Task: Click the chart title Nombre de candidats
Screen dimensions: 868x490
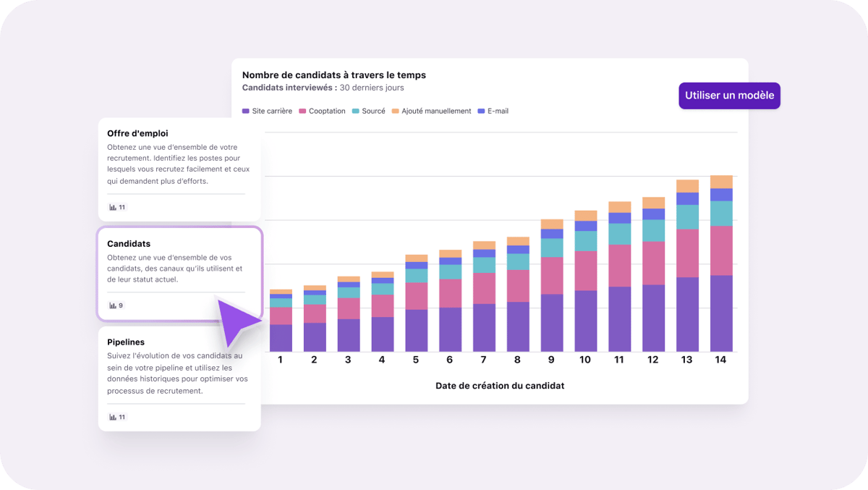Action: (333, 75)
